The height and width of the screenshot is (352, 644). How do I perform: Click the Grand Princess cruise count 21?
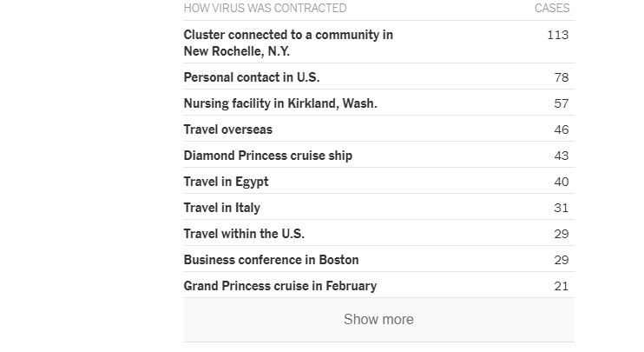click(x=561, y=286)
